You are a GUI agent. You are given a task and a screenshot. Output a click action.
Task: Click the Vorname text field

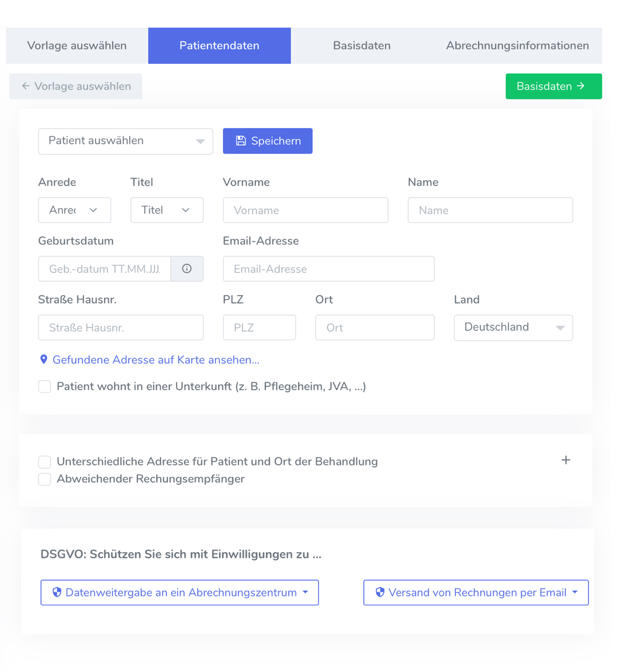tap(306, 210)
